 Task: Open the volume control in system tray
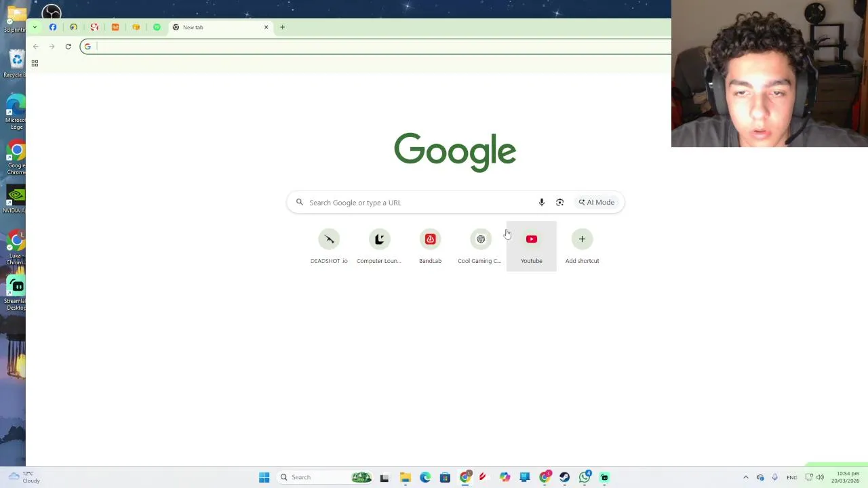[x=820, y=477]
